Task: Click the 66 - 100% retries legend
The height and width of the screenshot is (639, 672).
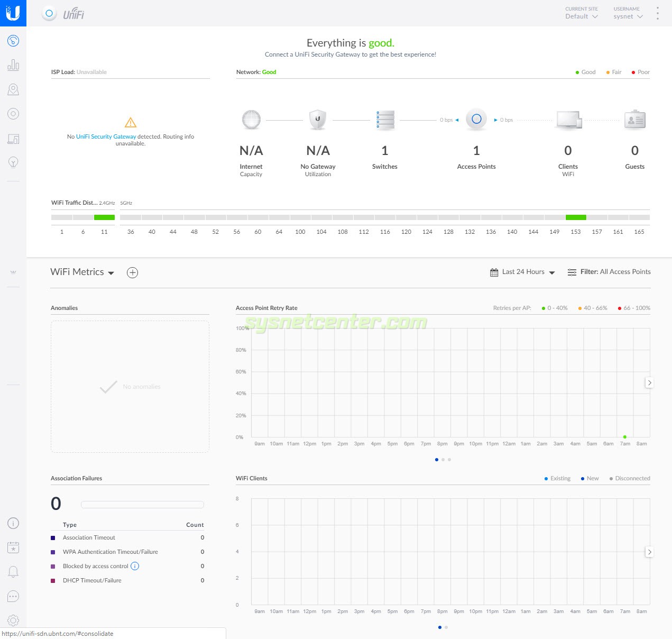Action: (634, 308)
